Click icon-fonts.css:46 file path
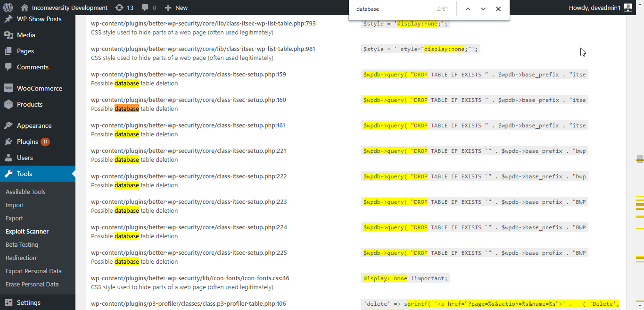This screenshot has width=644, height=310. point(190,278)
